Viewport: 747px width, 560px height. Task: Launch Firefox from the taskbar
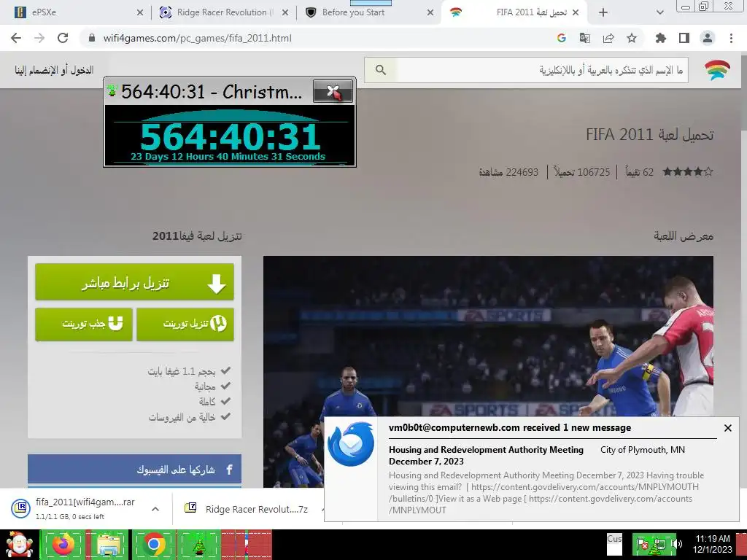pyautogui.click(x=63, y=544)
